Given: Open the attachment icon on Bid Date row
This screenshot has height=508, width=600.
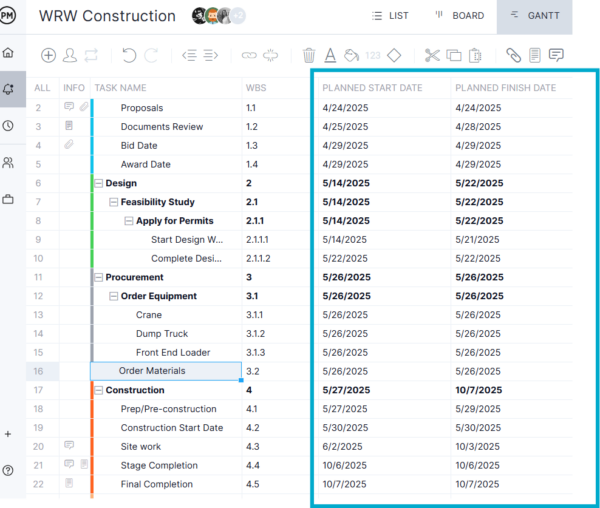Looking at the screenshot, I should click(69, 144).
